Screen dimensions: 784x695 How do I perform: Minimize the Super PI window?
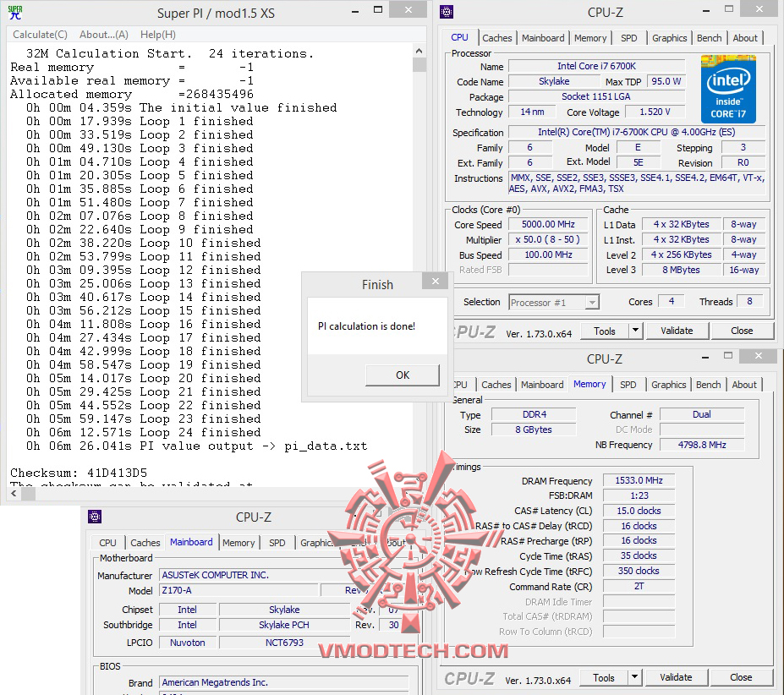(355, 12)
